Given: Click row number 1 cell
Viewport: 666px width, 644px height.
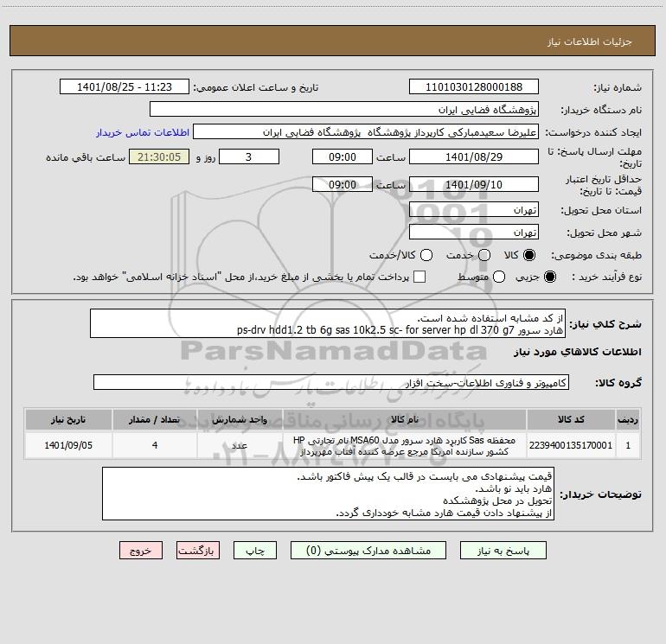Looking at the screenshot, I should click(x=628, y=445).
